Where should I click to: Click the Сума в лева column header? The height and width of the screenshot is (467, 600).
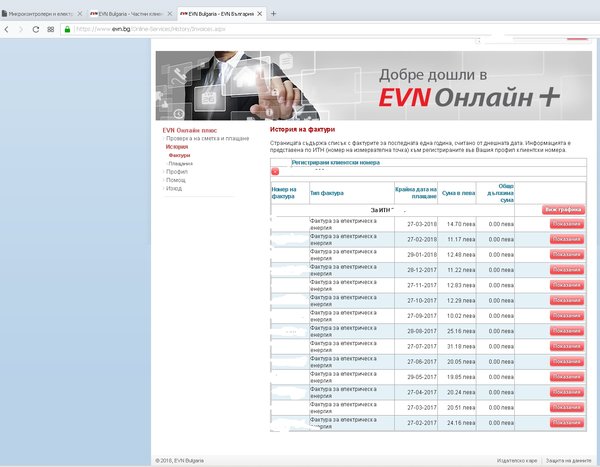coord(458,193)
